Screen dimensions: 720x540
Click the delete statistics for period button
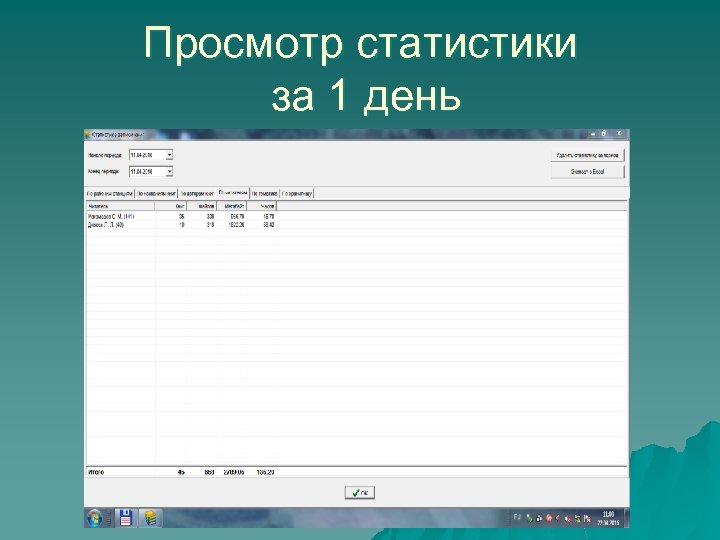(x=587, y=155)
